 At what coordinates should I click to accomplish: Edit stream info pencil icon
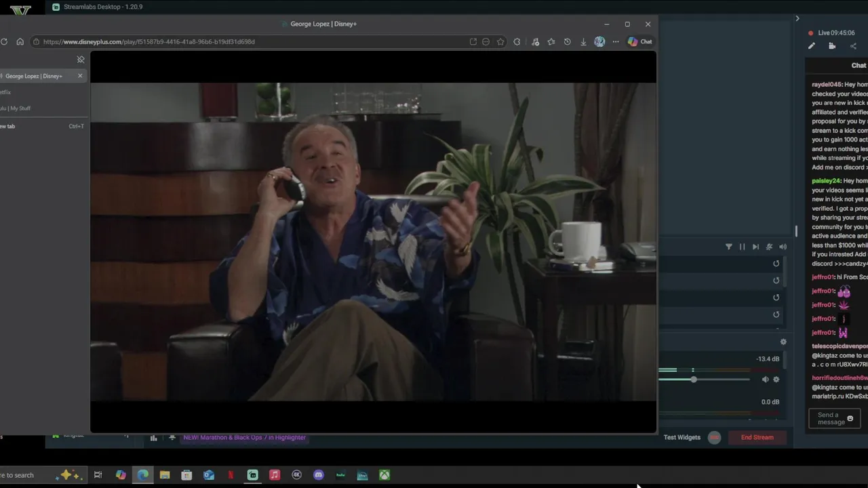[811, 46]
